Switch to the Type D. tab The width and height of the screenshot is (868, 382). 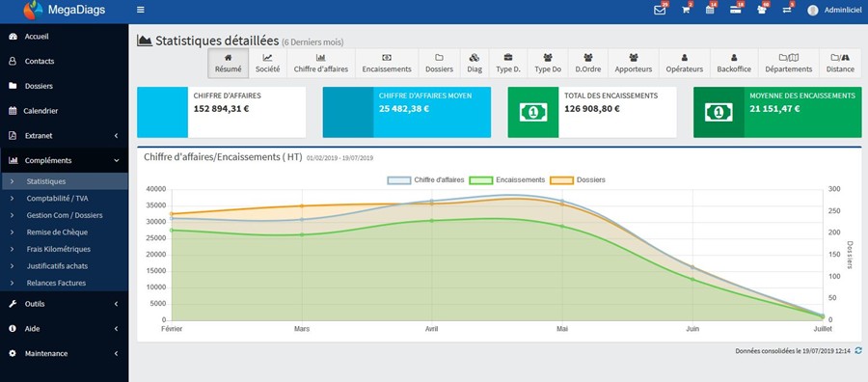point(508,63)
